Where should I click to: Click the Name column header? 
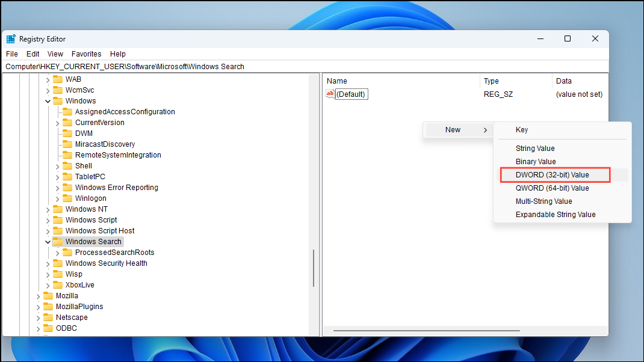pos(401,81)
